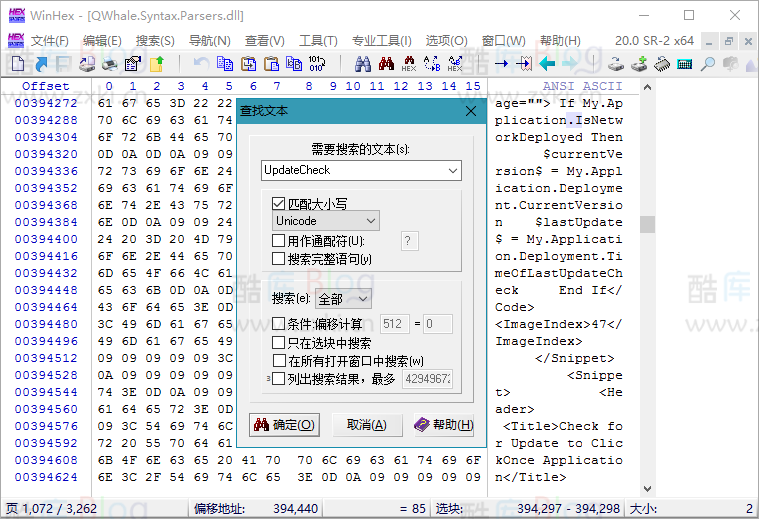
Task: Click the Copy block toolbar icon
Action: coord(225,63)
